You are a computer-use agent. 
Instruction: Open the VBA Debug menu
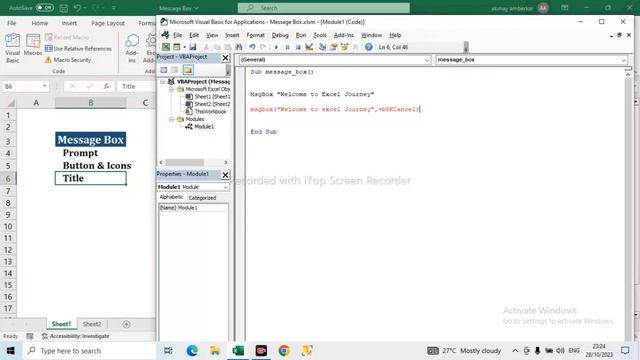[280, 35]
